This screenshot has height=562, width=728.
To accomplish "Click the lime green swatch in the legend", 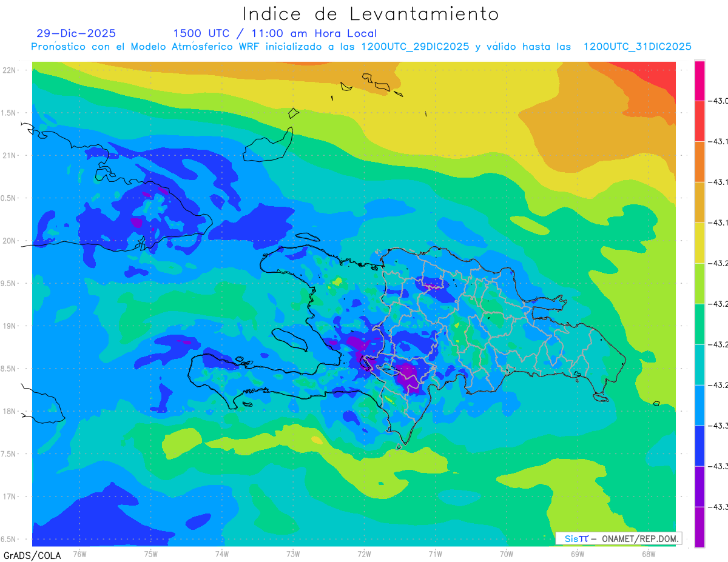I will click(x=699, y=284).
